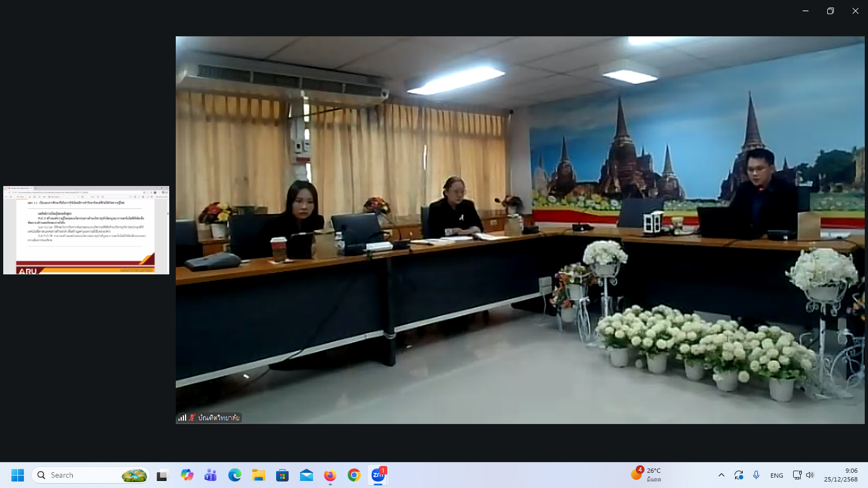Open File Explorer folder icon
This screenshot has height=488, width=868.
[258, 476]
